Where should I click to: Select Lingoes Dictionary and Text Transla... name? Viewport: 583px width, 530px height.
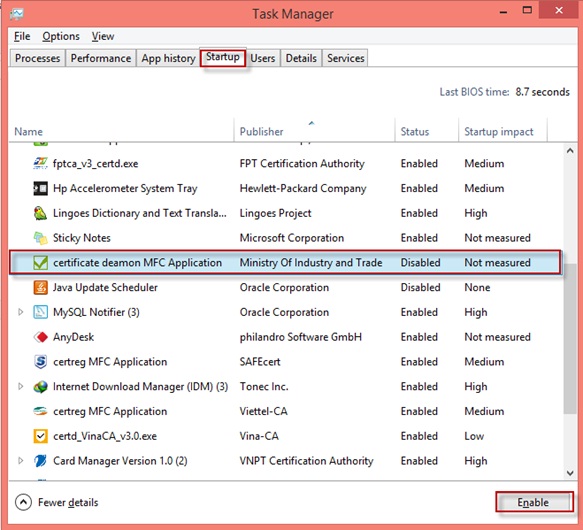click(140, 213)
